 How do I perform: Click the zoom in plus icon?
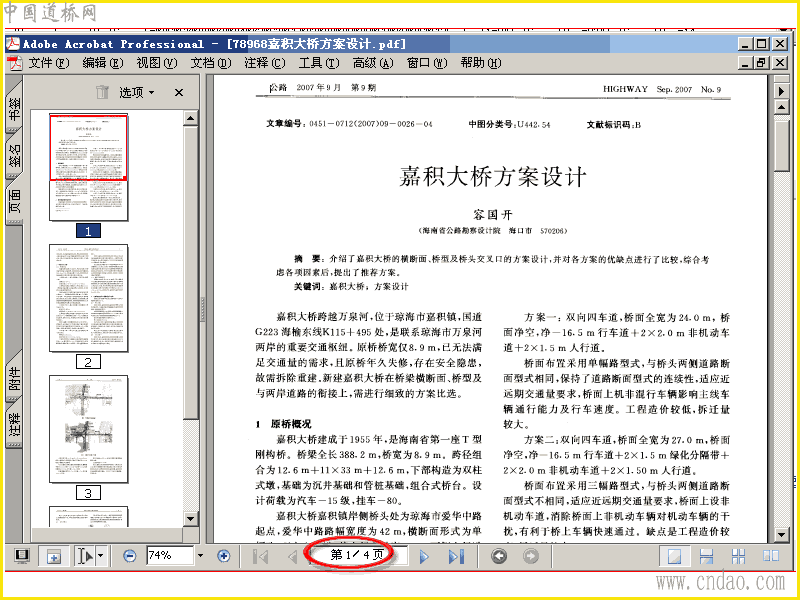[223, 556]
